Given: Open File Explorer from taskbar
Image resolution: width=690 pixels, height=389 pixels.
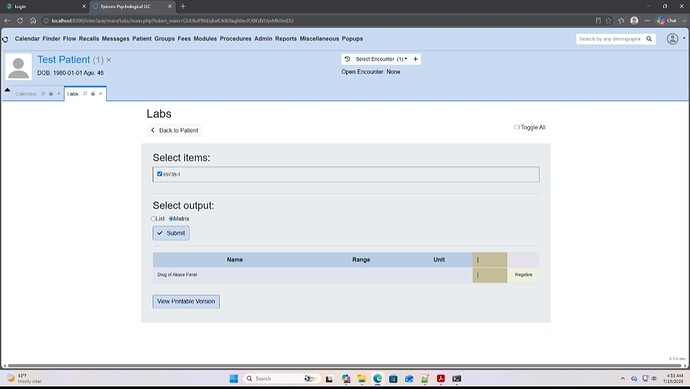Looking at the screenshot, I should click(x=362, y=378).
